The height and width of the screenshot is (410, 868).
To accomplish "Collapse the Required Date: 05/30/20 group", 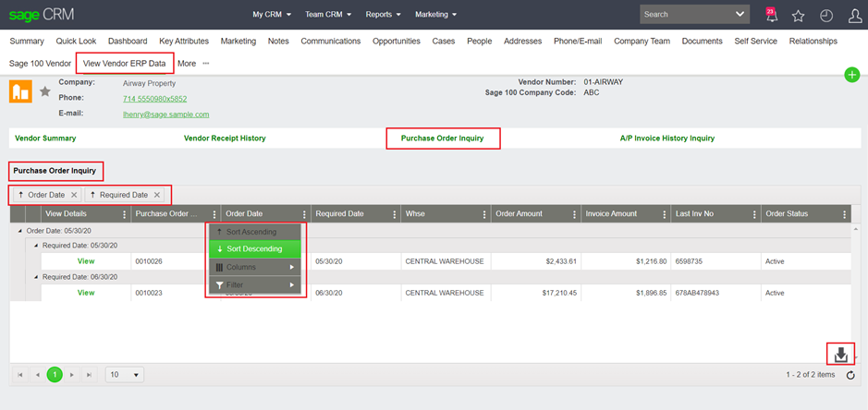I will click(x=36, y=245).
